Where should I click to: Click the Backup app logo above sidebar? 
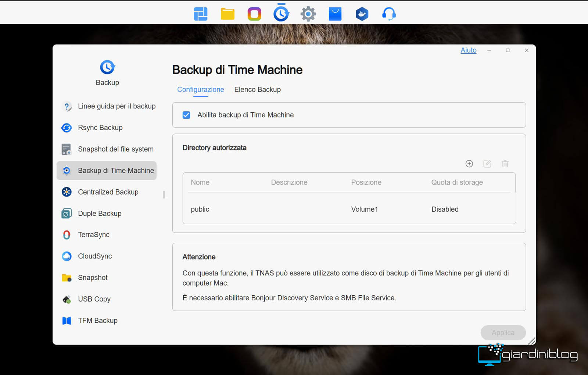pos(107,67)
